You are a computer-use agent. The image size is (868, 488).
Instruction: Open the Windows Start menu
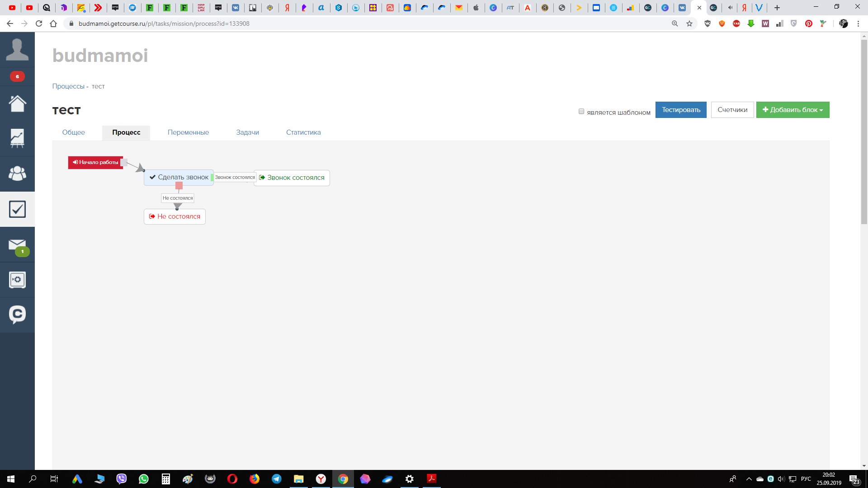point(11,479)
